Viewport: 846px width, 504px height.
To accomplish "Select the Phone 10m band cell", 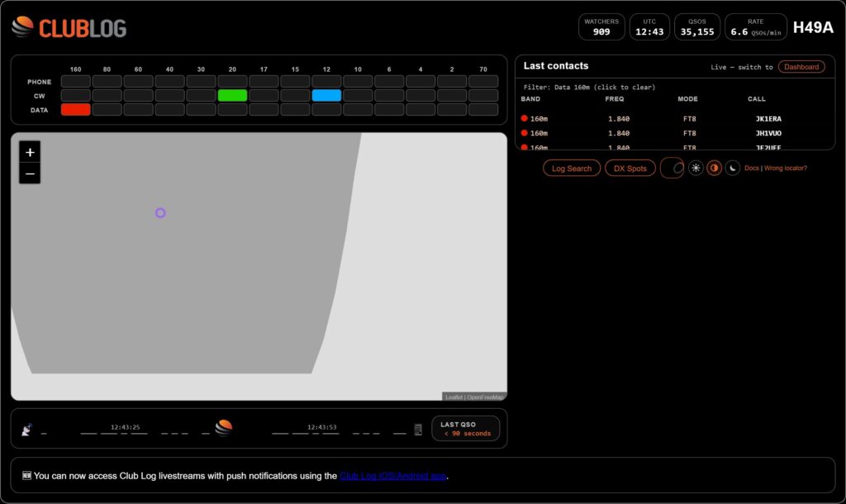I will (x=358, y=82).
